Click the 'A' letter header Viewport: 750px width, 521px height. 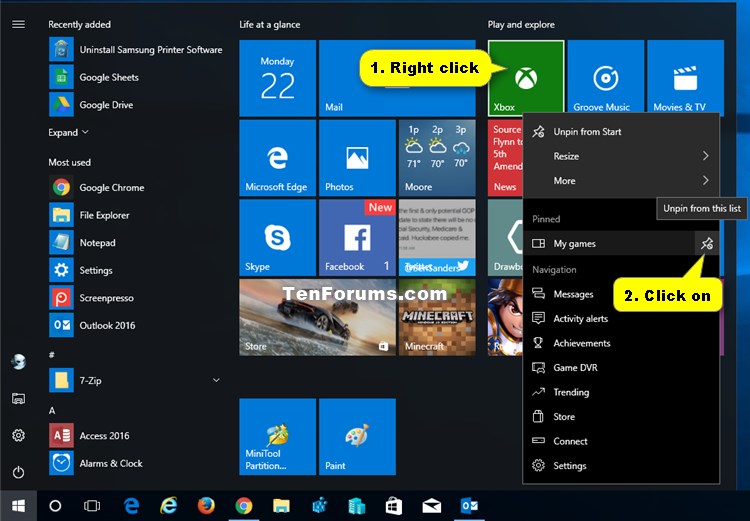coord(52,410)
